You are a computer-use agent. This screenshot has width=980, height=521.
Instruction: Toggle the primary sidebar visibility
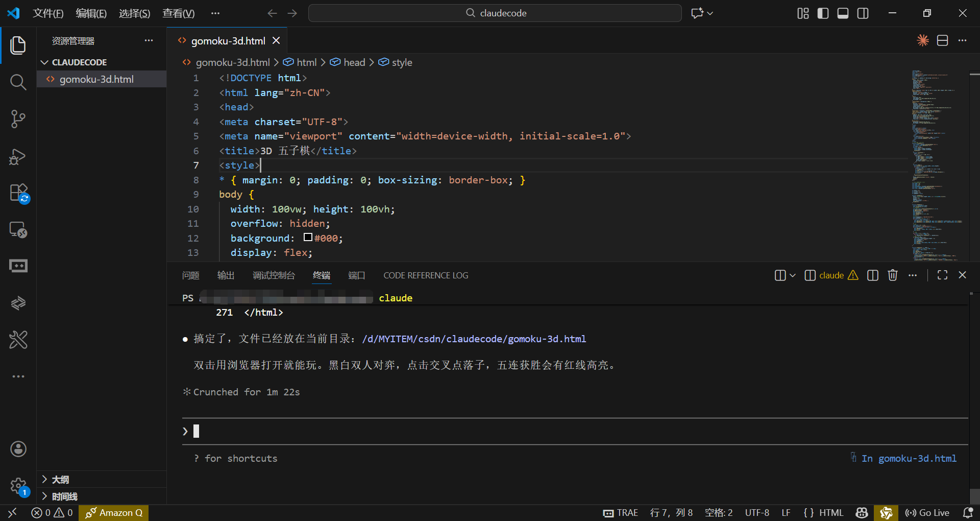823,13
